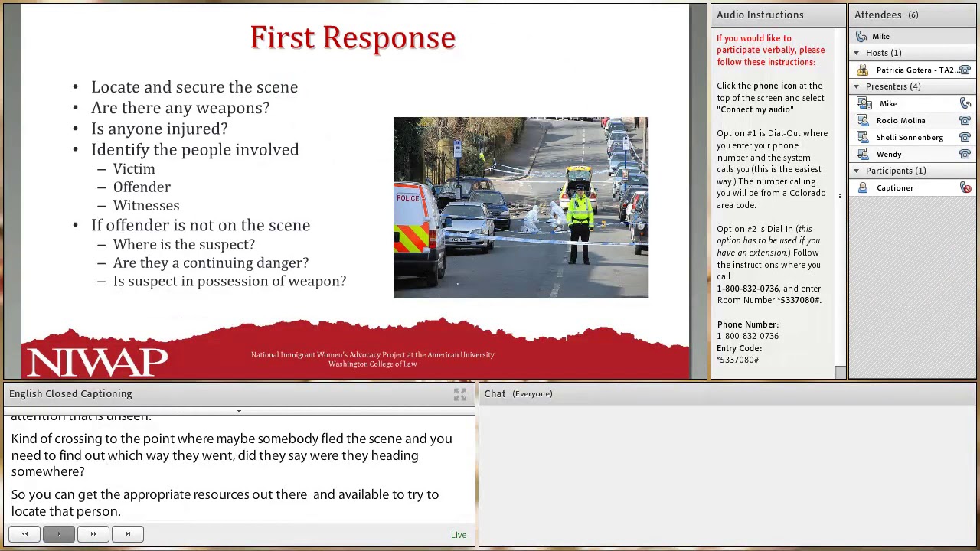Click the English Closed Captioning pod title
Viewport: 980px width, 551px height.
pos(70,394)
